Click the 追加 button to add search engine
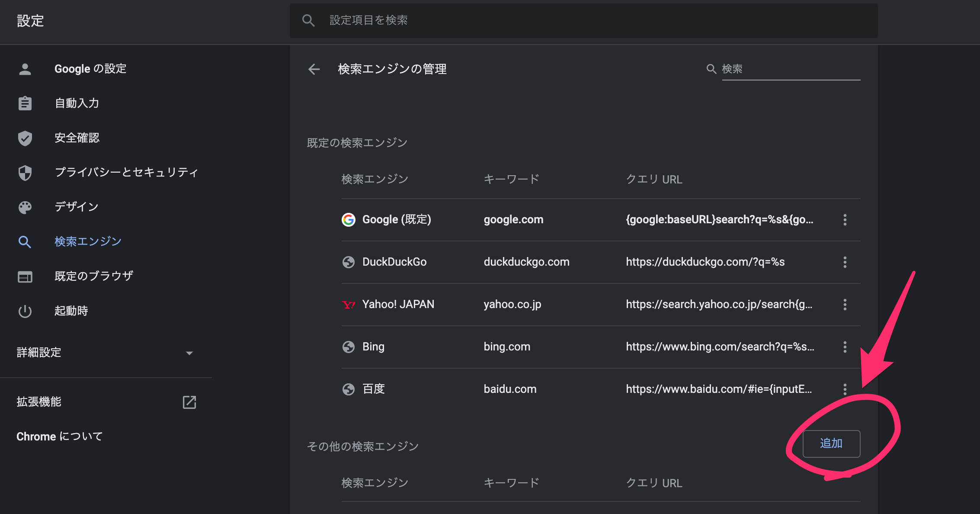This screenshot has height=514, width=980. [x=831, y=443]
